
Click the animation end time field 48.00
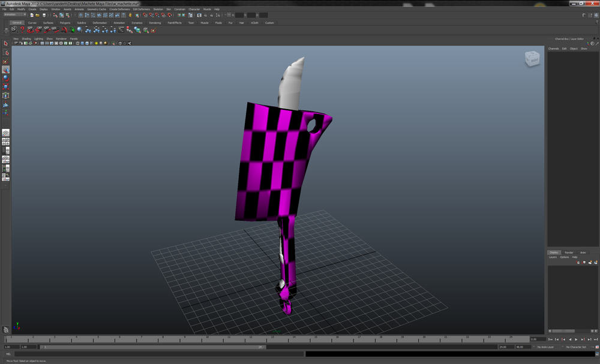click(x=523, y=347)
